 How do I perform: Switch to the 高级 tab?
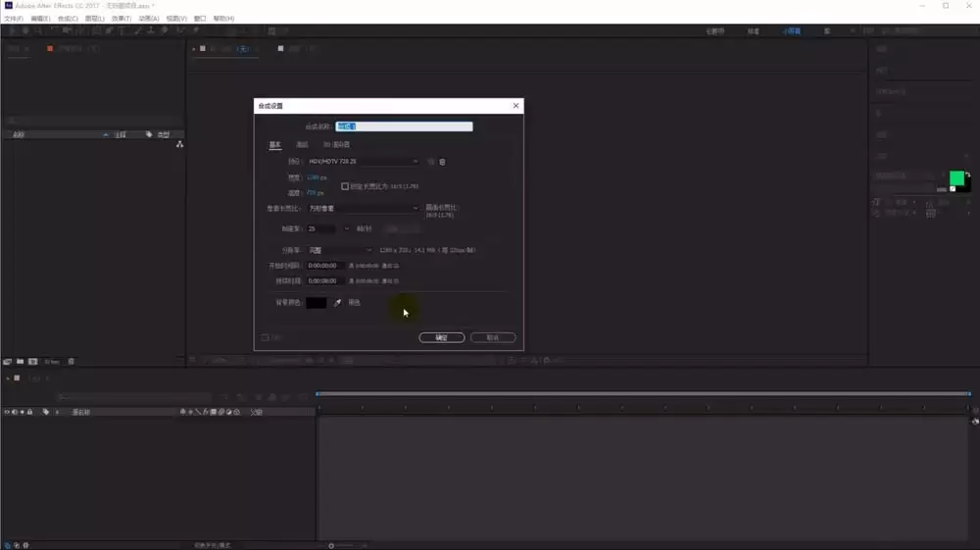click(303, 145)
